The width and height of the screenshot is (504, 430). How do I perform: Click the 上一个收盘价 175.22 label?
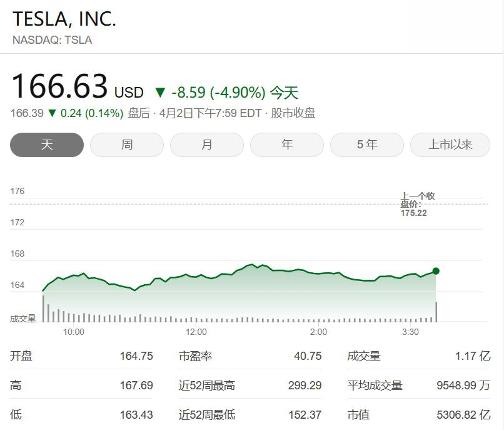coord(417,204)
